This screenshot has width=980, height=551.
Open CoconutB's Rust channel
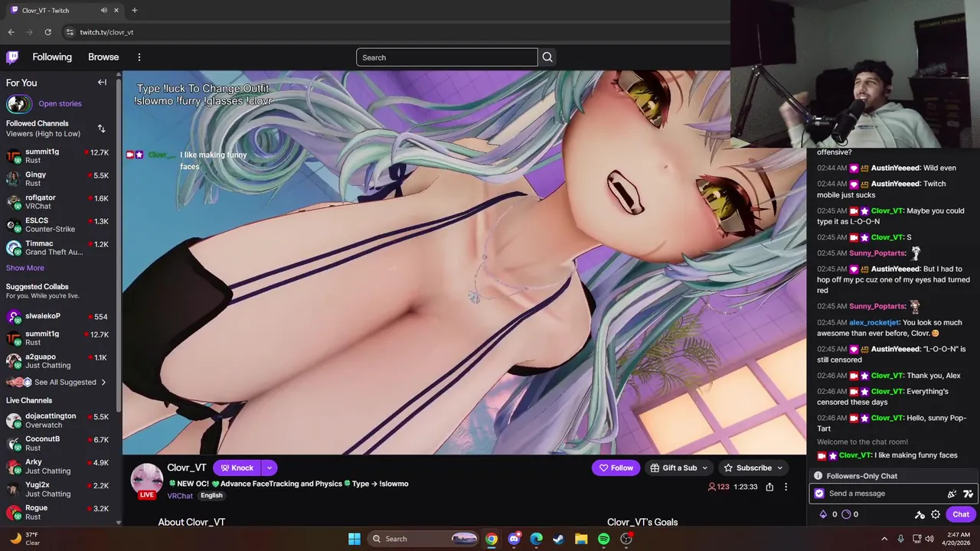tap(57, 444)
